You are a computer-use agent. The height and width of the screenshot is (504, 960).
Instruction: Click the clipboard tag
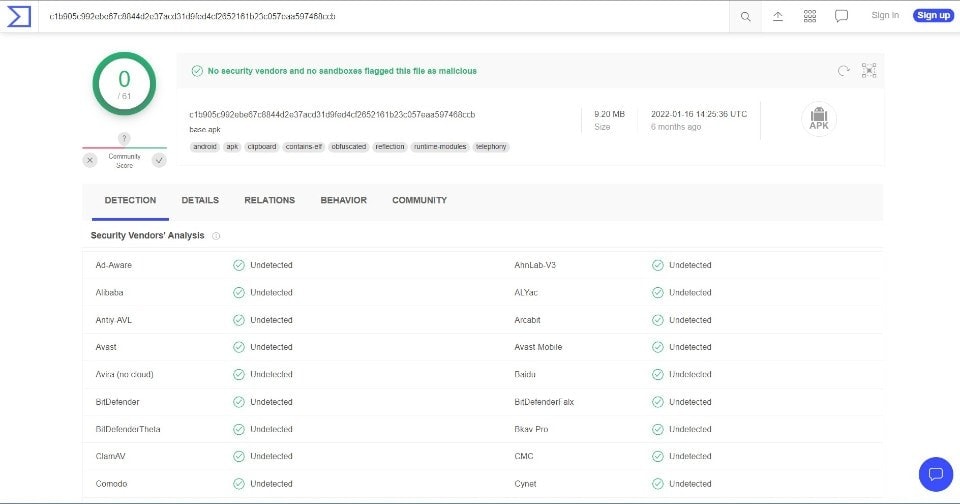261,147
